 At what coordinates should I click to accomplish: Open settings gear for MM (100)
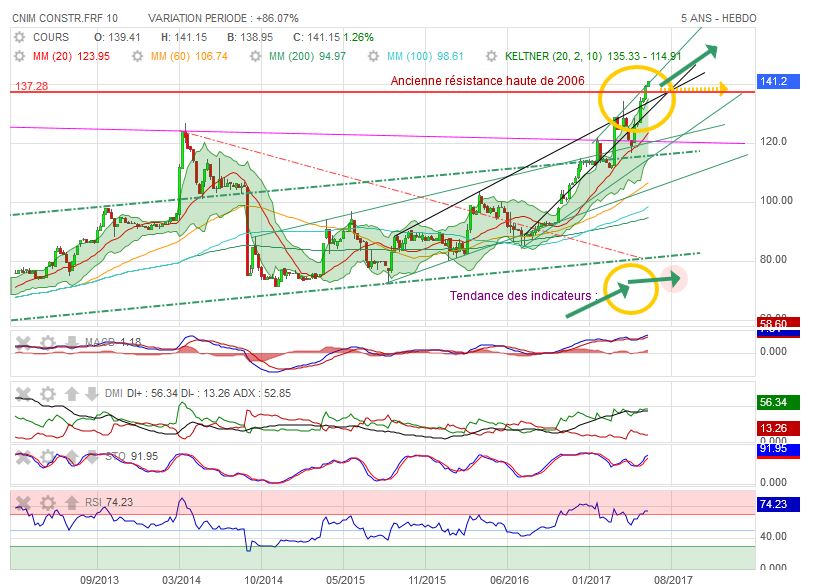[374, 56]
